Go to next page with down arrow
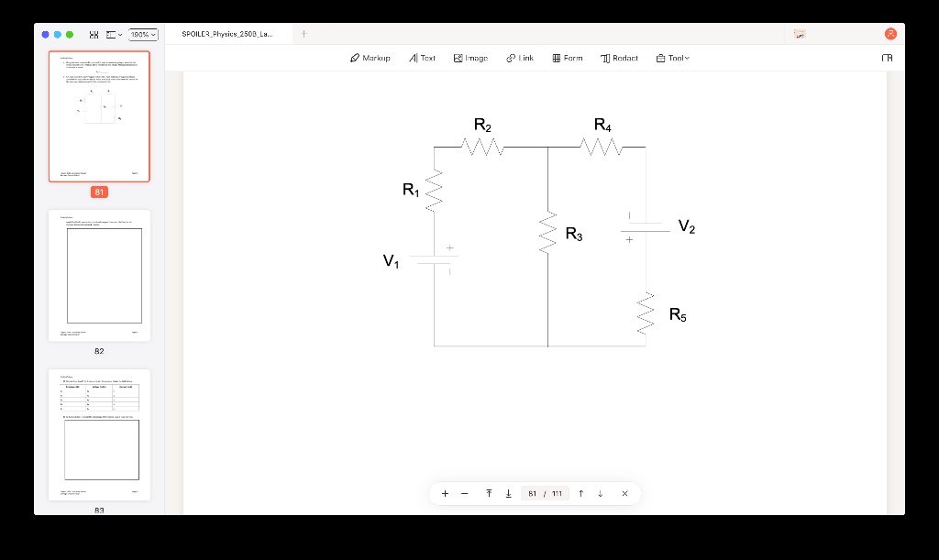This screenshot has width=939, height=560. tap(600, 493)
